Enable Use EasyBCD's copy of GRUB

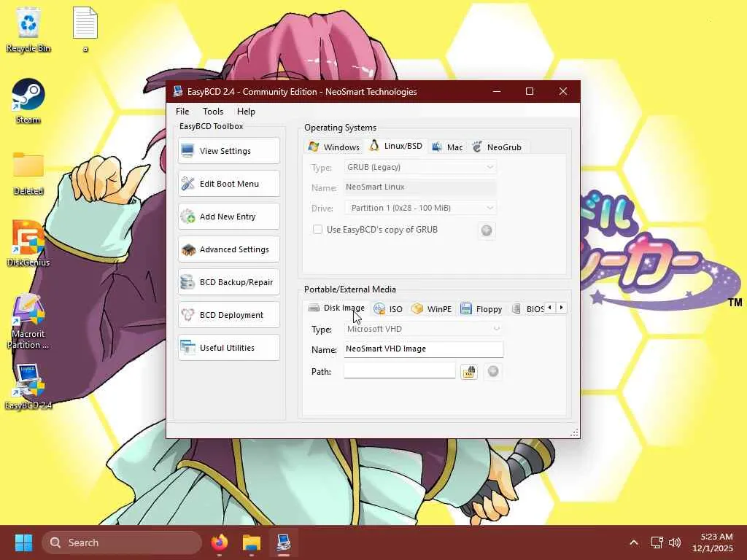[x=318, y=230]
